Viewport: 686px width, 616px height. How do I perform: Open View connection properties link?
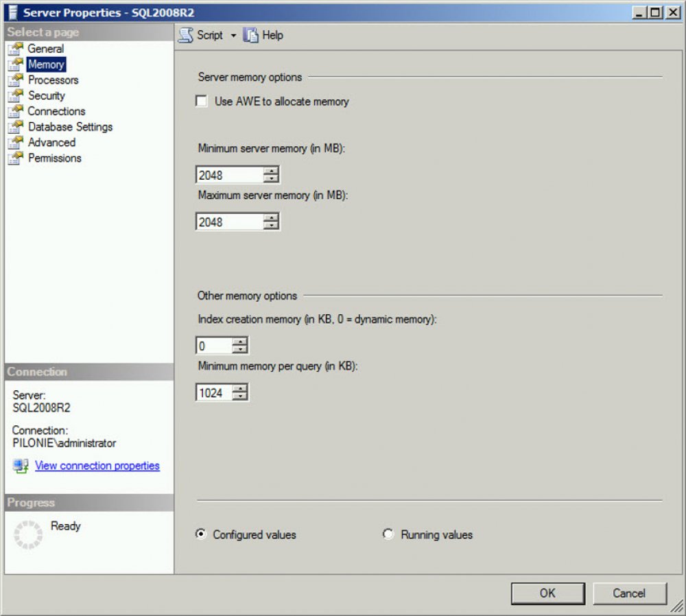point(96,466)
